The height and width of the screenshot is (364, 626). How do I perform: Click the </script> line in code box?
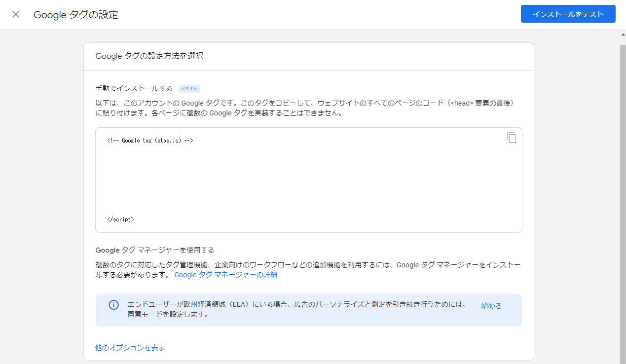(x=120, y=219)
